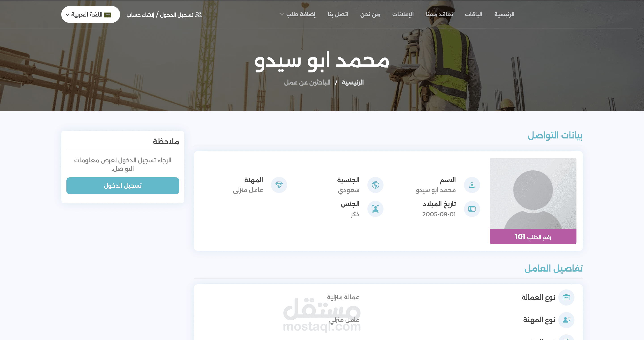
Task: Open the الباقات nav item
Action: (474, 14)
